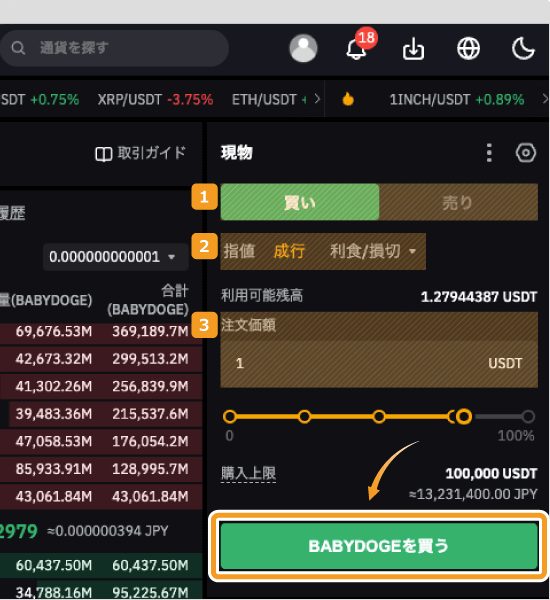Set slider to 25% point

click(304, 416)
